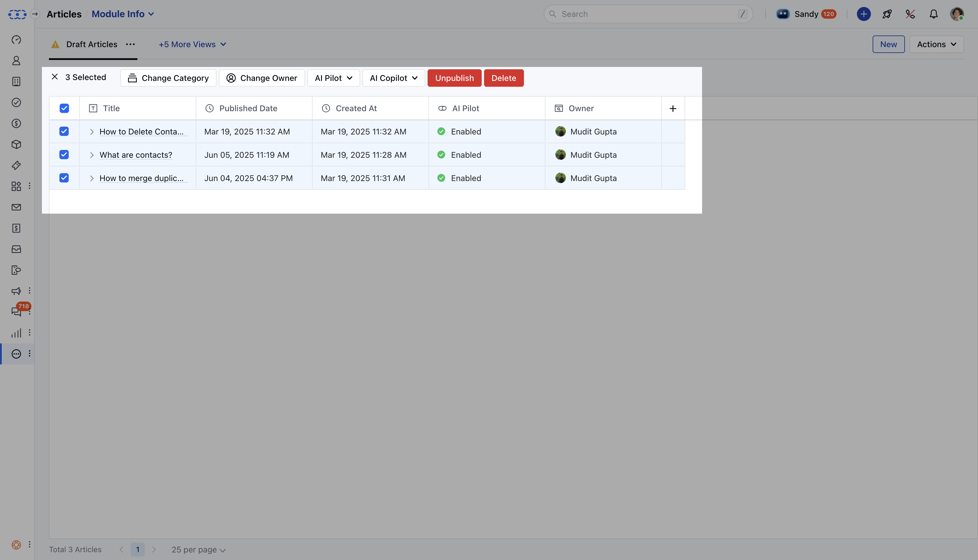Open the conversations icon with 718 badge
Viewport: 978px width, 560px height.
pyautogui.click(x=16, y=311)
